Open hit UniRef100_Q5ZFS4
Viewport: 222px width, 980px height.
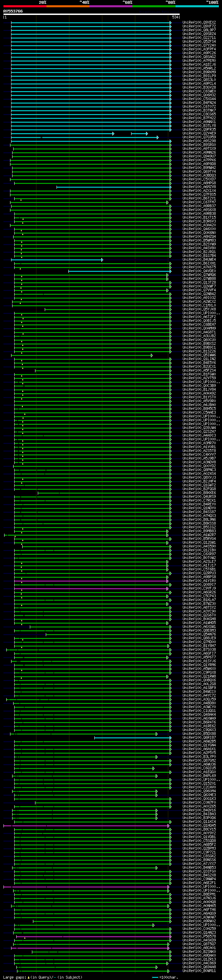[x=199, y=41]
